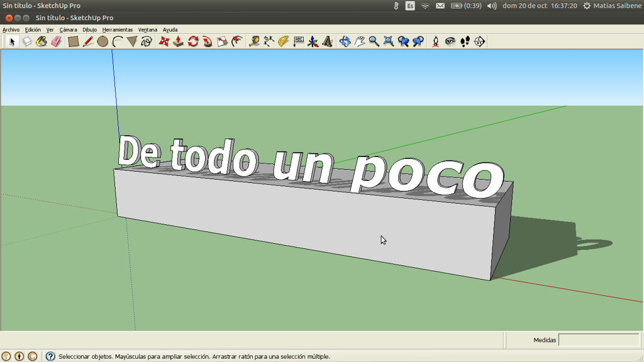
Task: Open the Es keyboard layout indicator
Action: (410, 6)
